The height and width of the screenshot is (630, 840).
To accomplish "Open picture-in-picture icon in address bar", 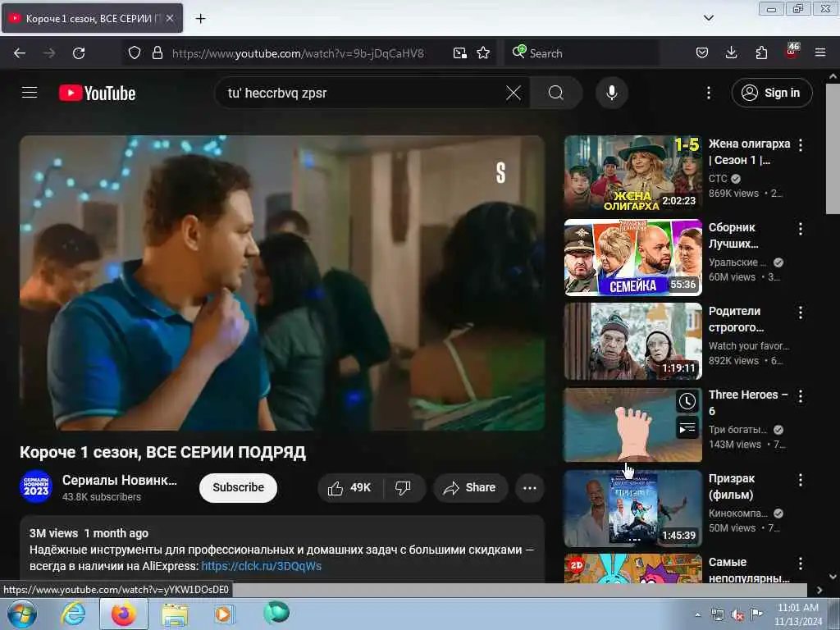I will point(459,53).
